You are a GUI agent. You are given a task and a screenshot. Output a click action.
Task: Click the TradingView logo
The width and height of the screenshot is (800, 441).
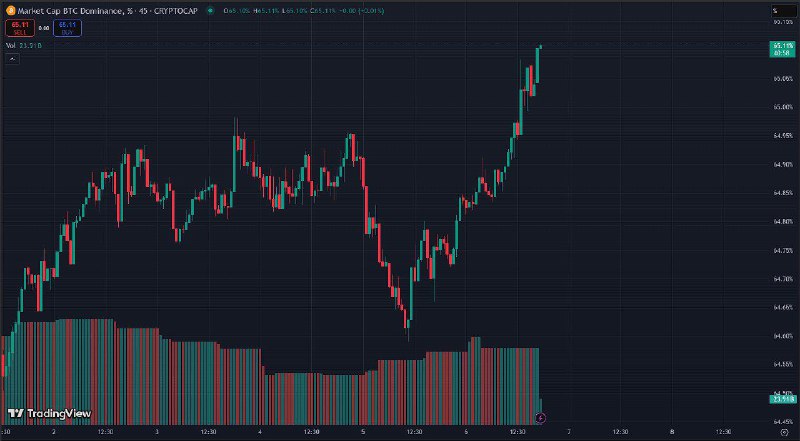[49, 413]
